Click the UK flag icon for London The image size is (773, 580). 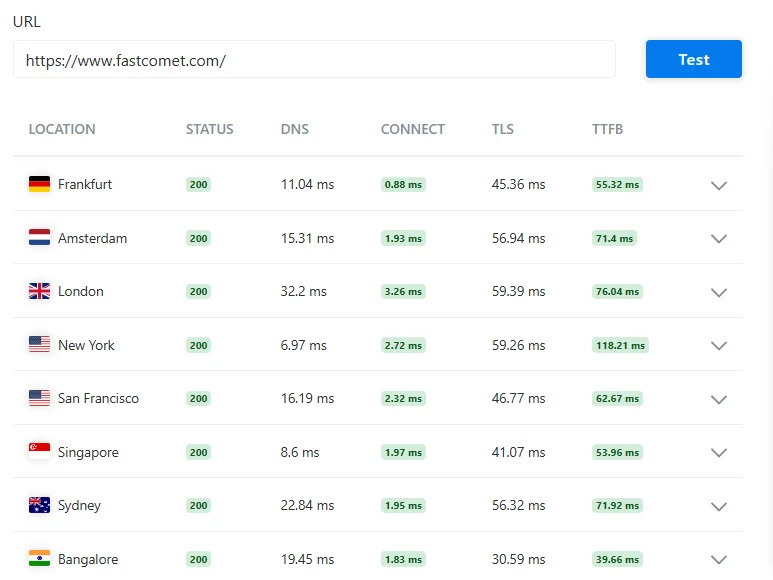[39, 291]
